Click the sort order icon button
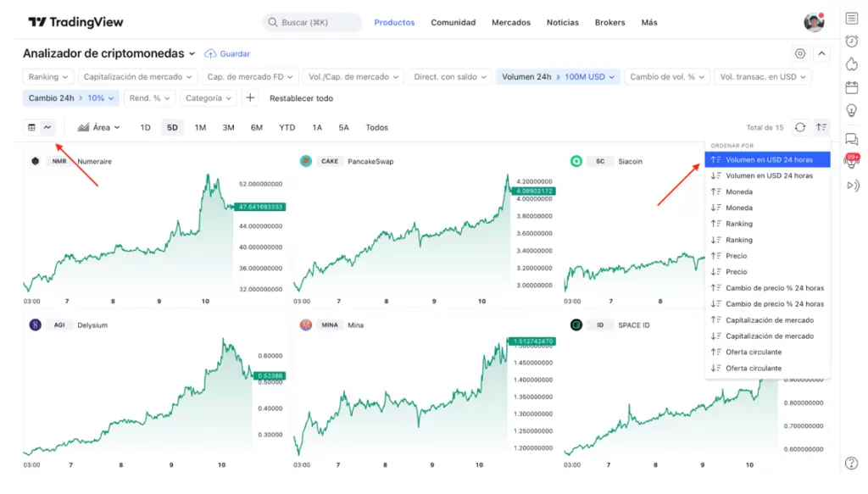Image resolution: width=868 pixels, height=494 pixels. pos(821,127)
